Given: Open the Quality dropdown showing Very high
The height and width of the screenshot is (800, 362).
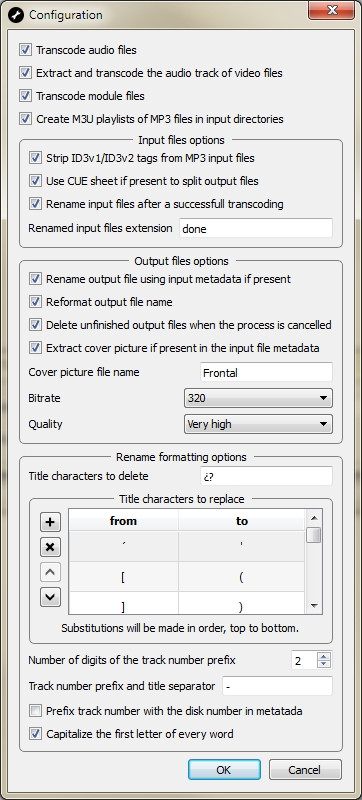Looking at the screenshot, I should (x=258, y=424).
